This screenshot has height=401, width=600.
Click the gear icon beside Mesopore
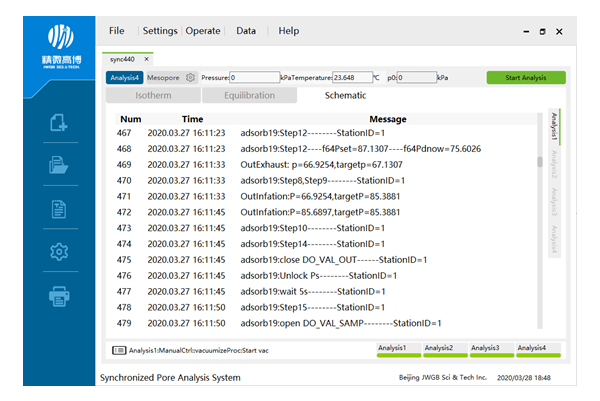point(190,77)
